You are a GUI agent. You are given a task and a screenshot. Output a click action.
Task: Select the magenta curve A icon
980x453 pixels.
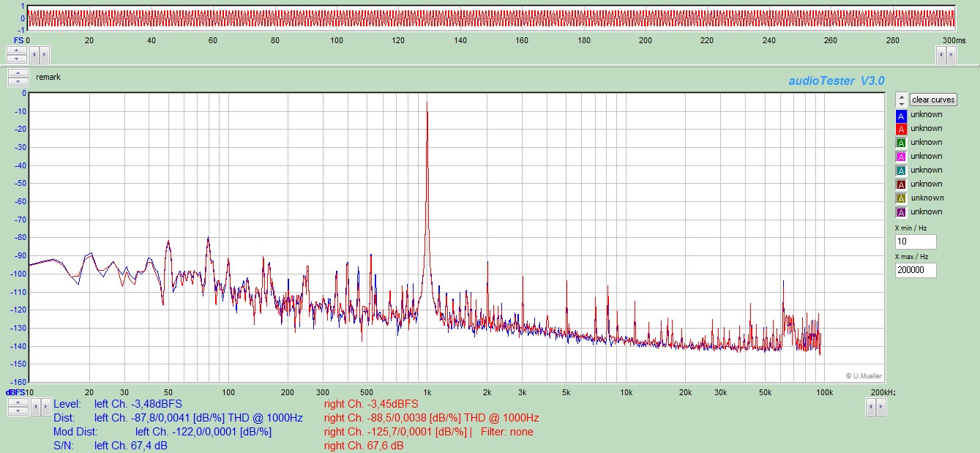pos(901,157)
